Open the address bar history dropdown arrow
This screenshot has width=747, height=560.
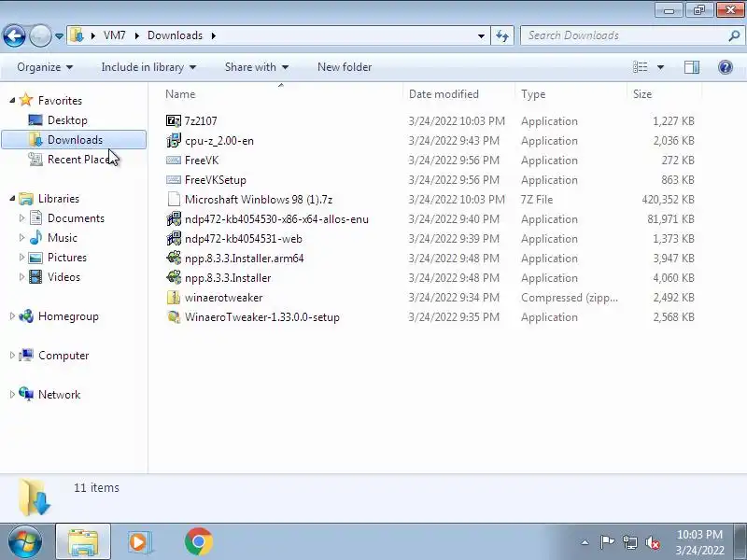(481, 36)
